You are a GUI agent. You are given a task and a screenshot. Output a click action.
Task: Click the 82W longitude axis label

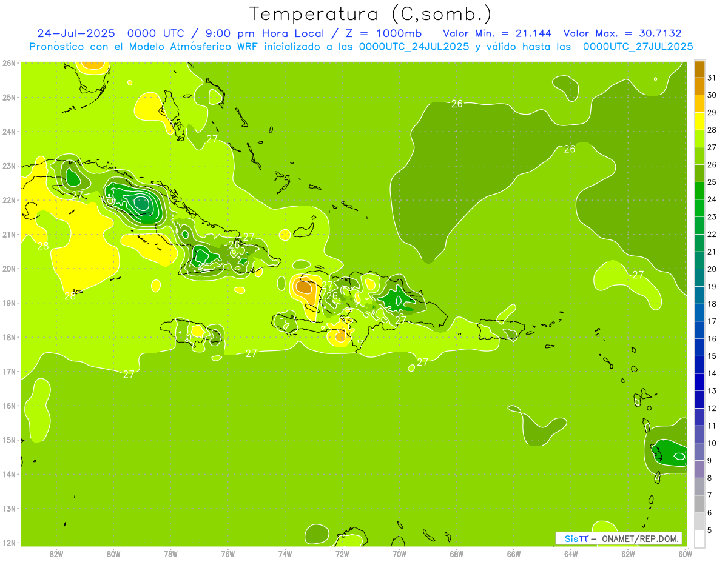pos(56,554)
